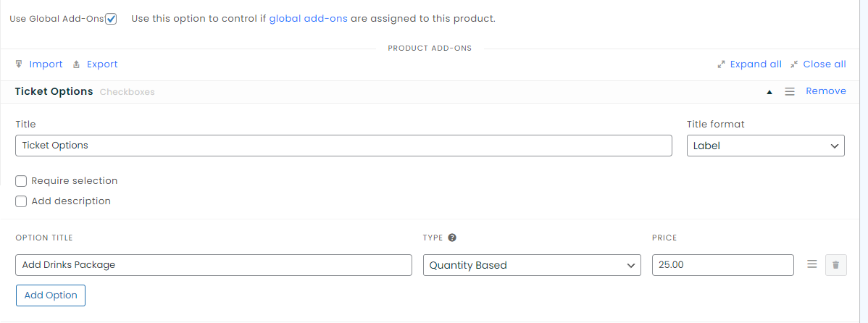Open the Quantity Based type dropdown

532,265
